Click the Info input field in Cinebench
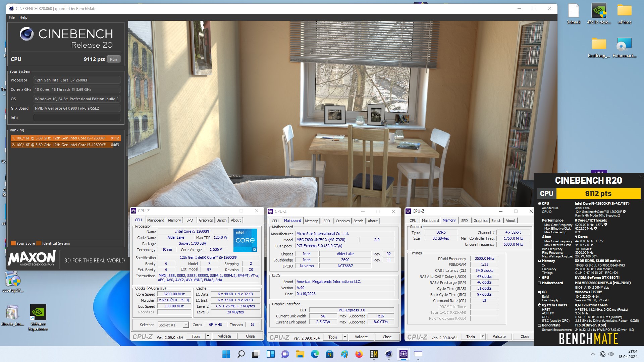The image size is (644, 362). coord(77,118)
